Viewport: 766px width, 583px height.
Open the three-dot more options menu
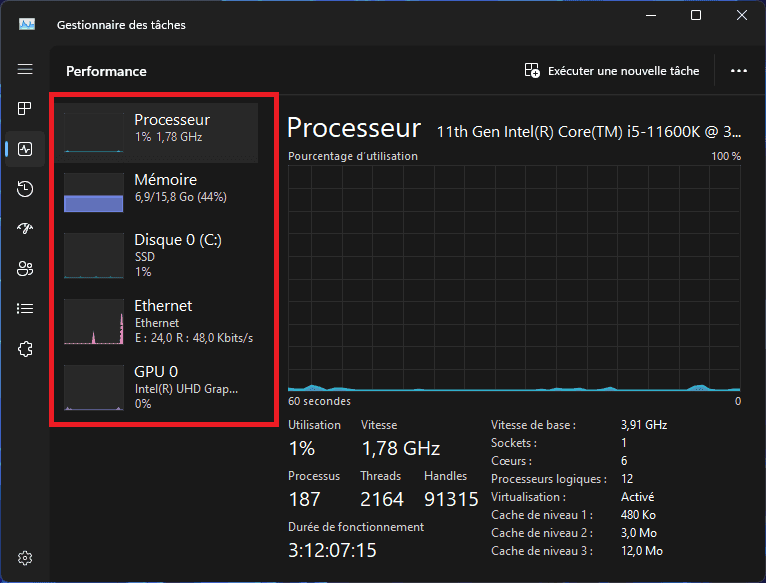click(739, 71)
